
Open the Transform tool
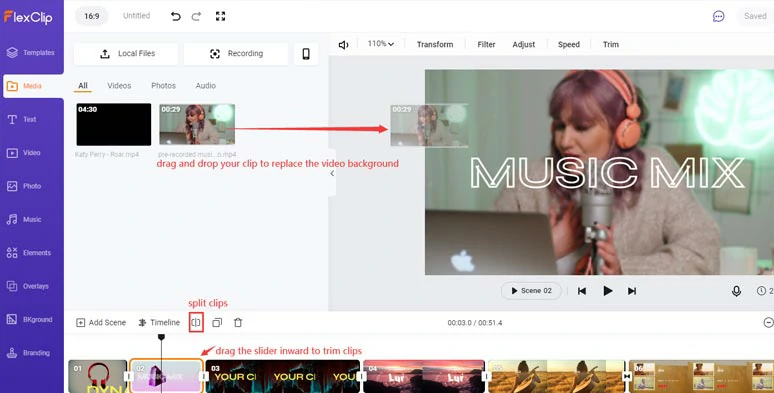[435, 44]
